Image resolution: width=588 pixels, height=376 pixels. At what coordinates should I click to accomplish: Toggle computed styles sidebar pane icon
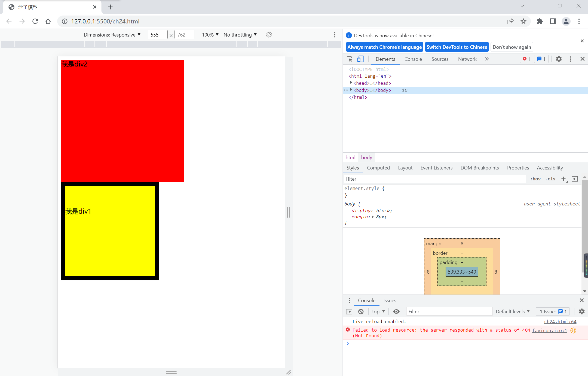[x=575, y=179]
